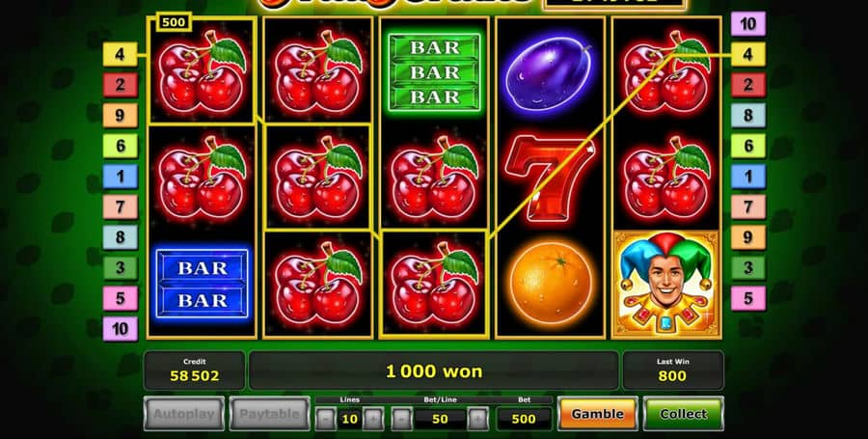Select the red payline 2 marker on left
The width and height of the screenshot is (868, 439).
(121, 85)
